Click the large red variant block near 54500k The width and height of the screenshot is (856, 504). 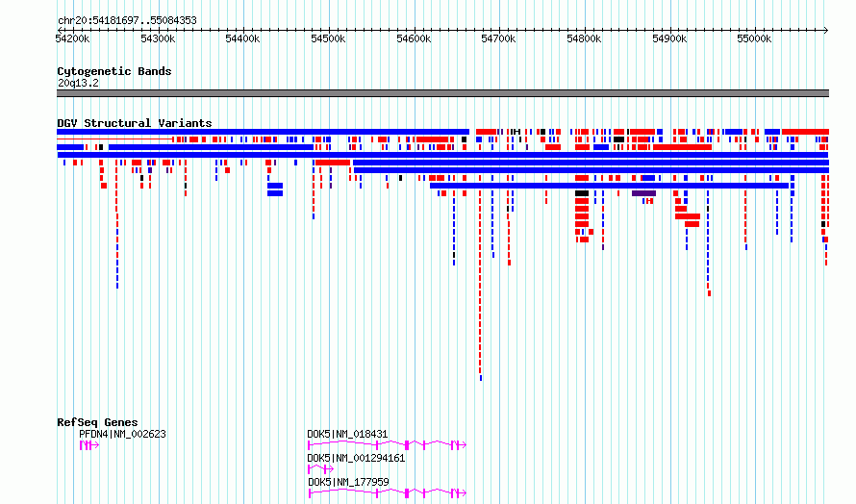[333, 163]
